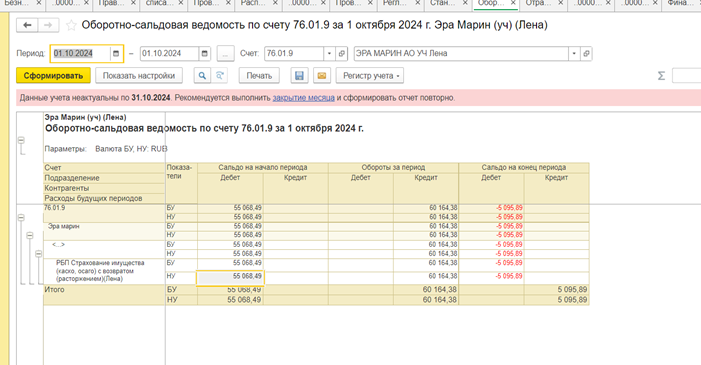Follow the закрытие месяца link
Image resolution: width=701 pixels, height=365 pixels.
pos(304,98)
